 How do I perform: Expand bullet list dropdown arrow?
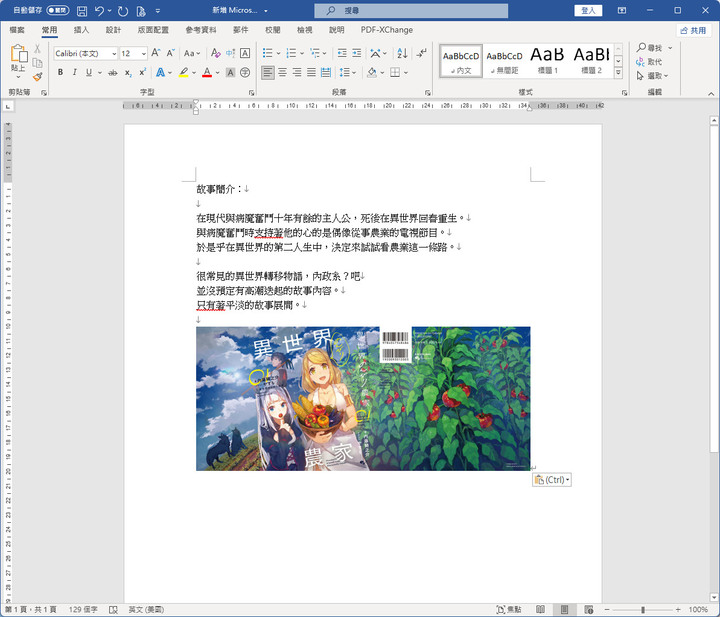(278, 53)
